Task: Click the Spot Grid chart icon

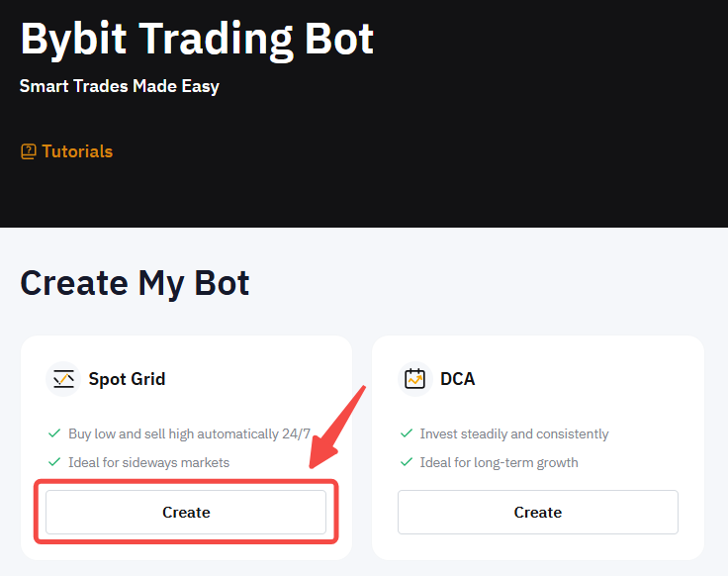Action: coord(63,379)
